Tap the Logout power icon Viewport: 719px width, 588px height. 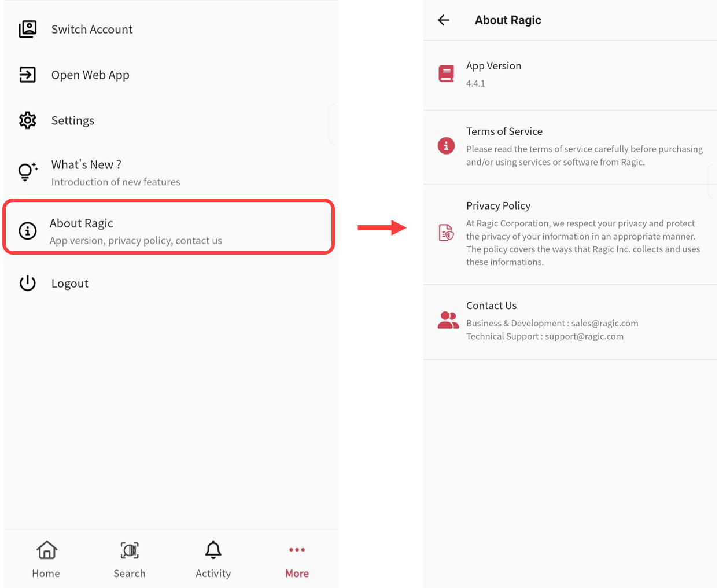pos(27,283)
